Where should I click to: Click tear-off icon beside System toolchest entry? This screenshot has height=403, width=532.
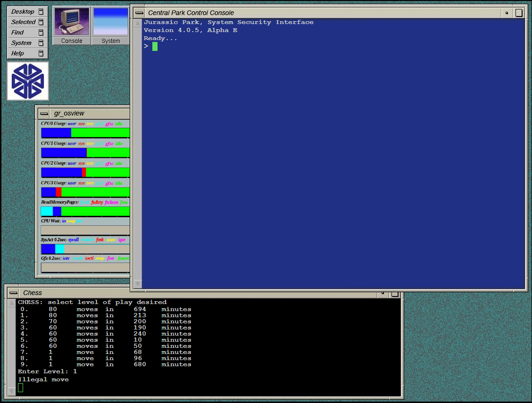41,43
